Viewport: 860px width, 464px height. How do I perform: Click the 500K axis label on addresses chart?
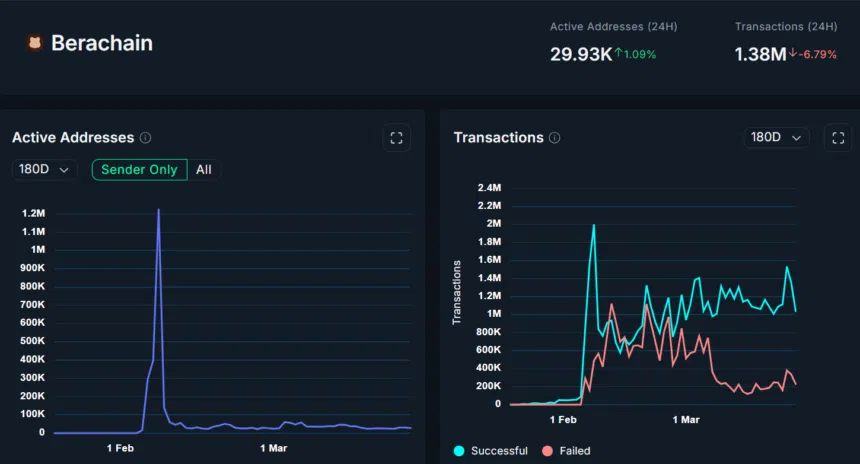coord(32,341)
